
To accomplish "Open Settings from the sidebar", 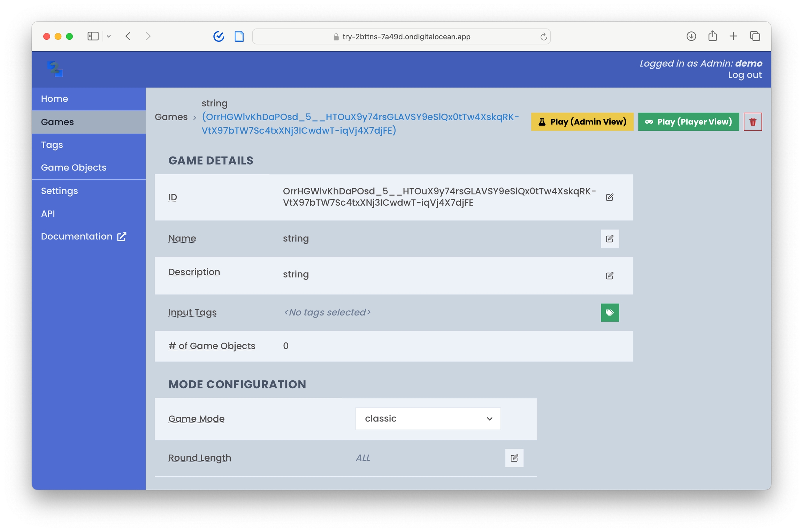I will point(59,191).
